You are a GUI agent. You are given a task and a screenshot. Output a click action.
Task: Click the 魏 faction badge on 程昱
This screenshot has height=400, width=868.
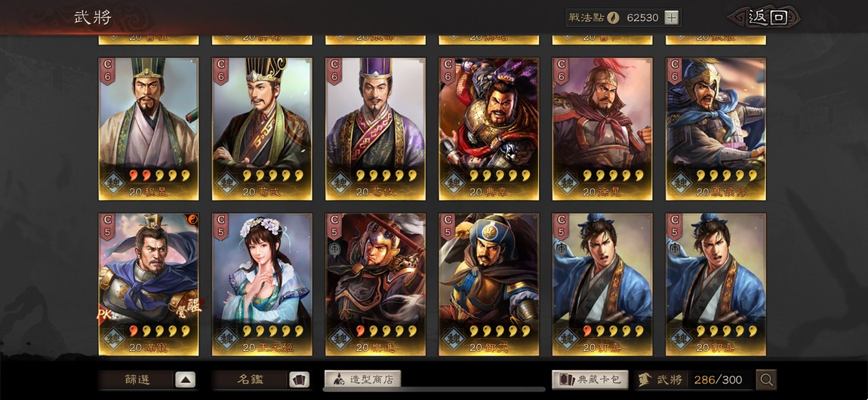(x=113, y=183)
